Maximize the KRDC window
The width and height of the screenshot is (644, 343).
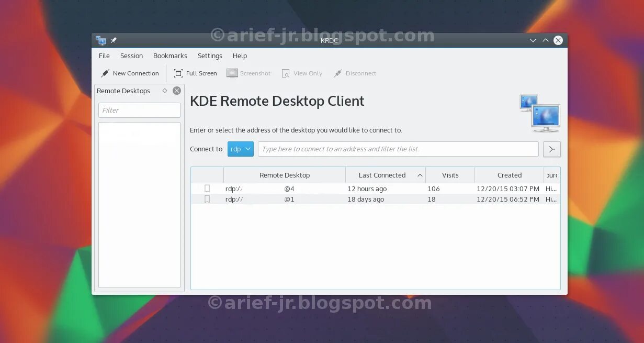pos(546,40)
